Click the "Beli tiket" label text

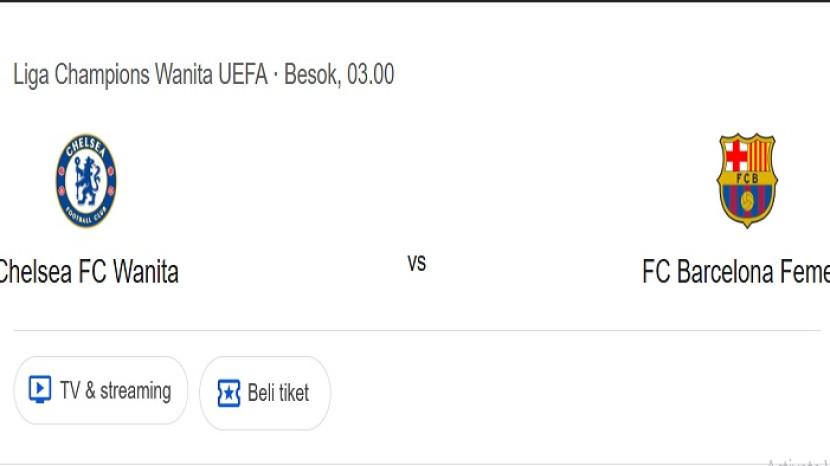pos(278,393)
